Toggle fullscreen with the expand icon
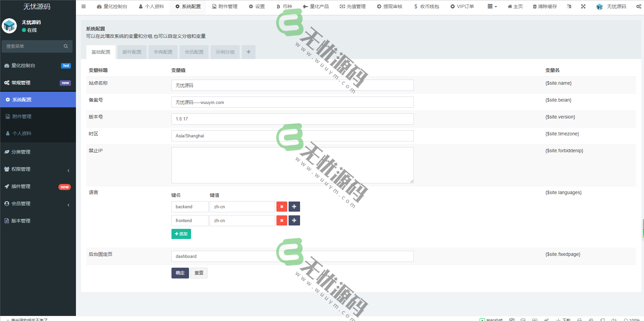The width and height of the screenshot is (644, 321). (584, 6)
